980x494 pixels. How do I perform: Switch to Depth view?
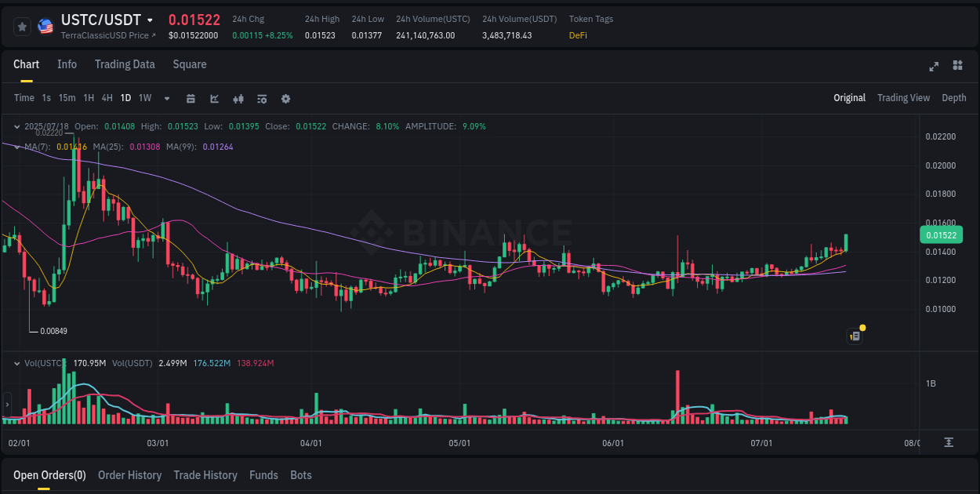[953, 98]
